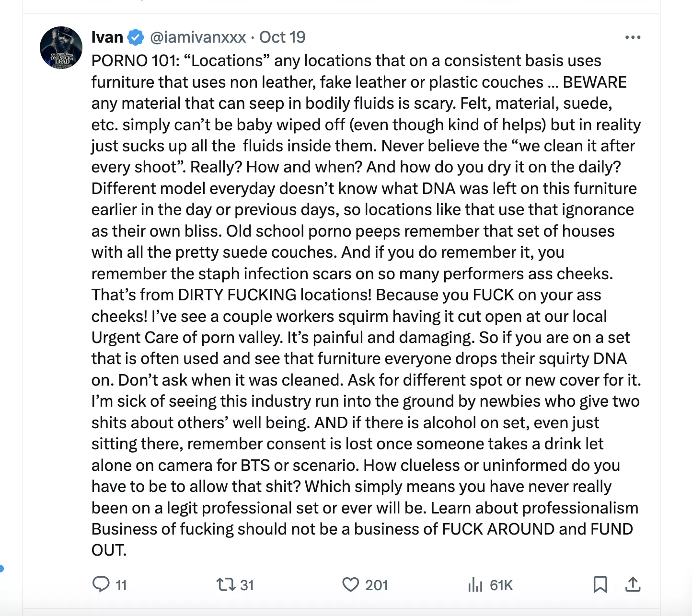Like the post with the heart icon
Image resolution: width=692 pixels, height=616 pixels.
click(350, 584)
